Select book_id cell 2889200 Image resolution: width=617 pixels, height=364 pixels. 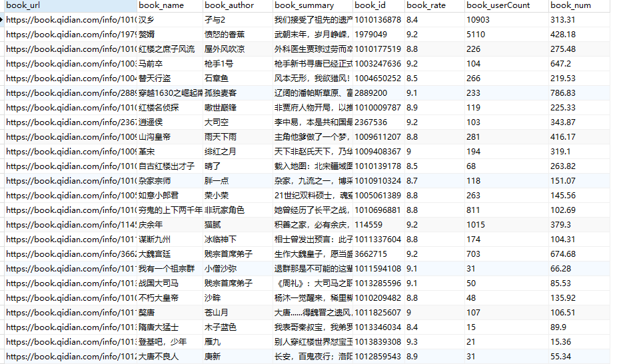tap(378, 92)
